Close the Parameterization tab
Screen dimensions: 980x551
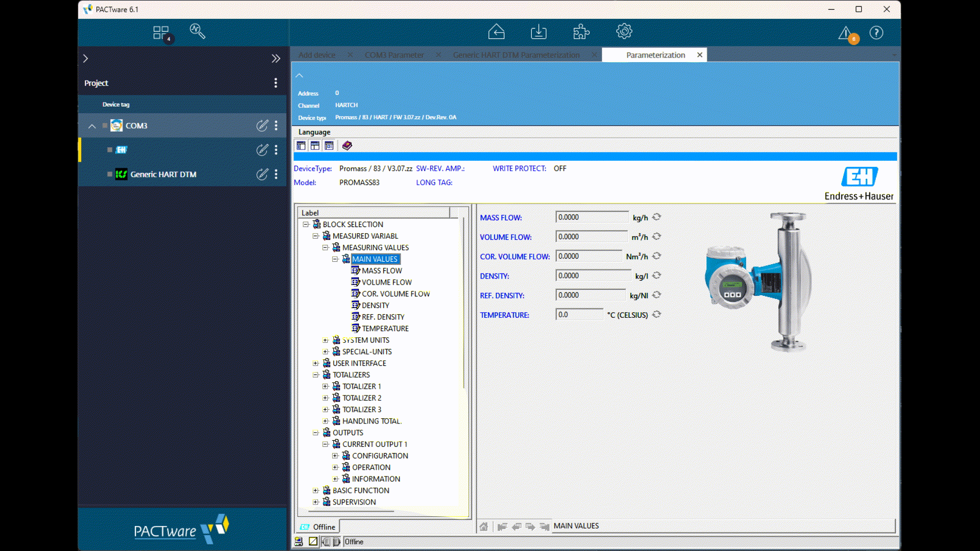[700, 55]
